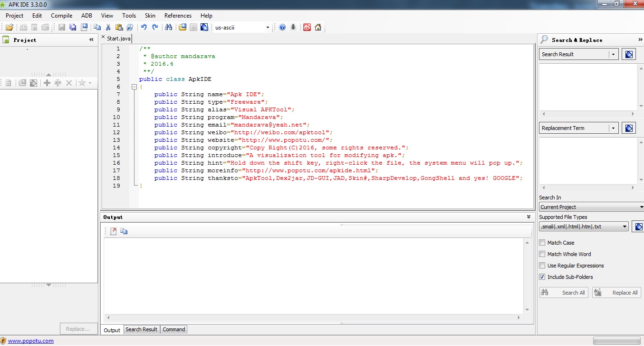The height and width of the screenshot is (346, 644).
Task: Open the Supported File Types dropdown
Action: (584, 227)
